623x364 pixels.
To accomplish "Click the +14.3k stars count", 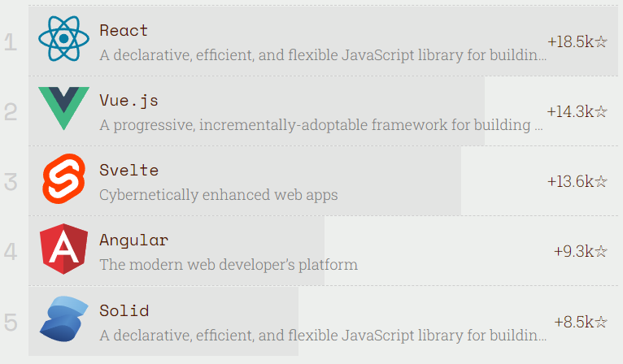I will 577,111.
